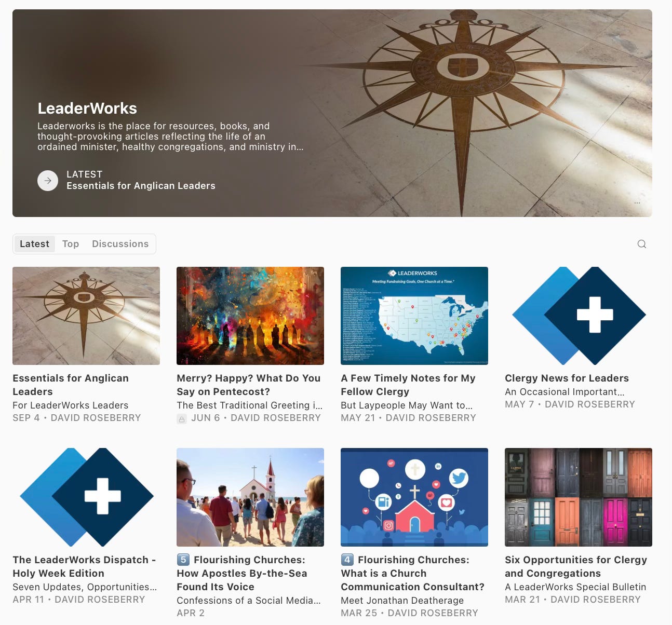This screenshot has height=625, width=672.
Task: Switch to the Top tab
Action: pyautogui.click(x=71, y=244)
